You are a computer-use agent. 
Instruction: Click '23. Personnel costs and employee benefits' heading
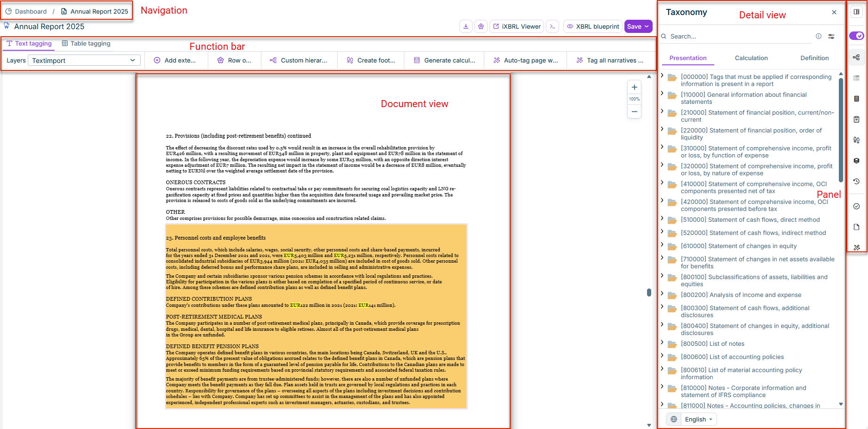[215, 238]
